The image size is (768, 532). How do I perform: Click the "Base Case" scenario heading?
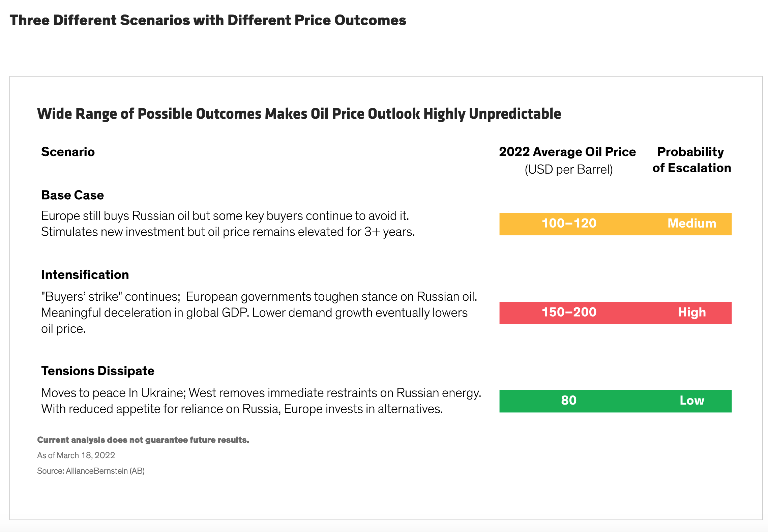click(72, 195)
